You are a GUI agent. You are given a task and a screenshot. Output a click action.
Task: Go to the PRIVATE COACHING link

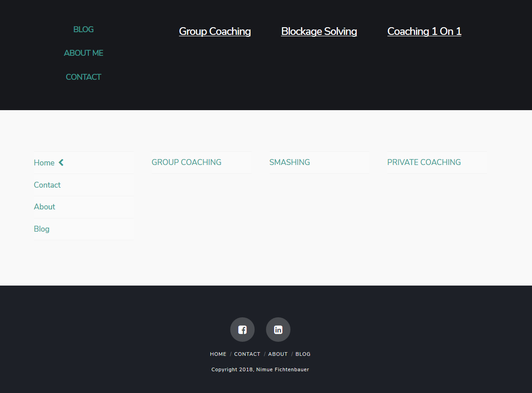pos(424,162)
